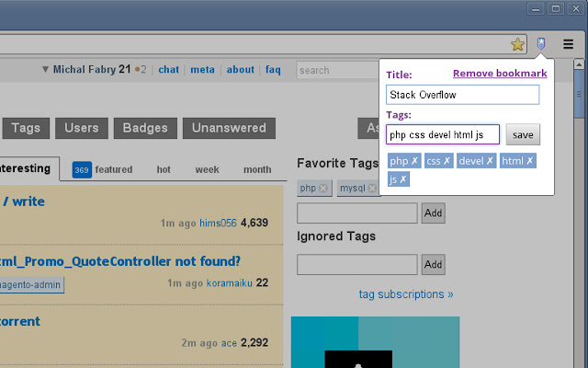
Task: Click the yellow bookmark star icon
Action: click(517, 44)
